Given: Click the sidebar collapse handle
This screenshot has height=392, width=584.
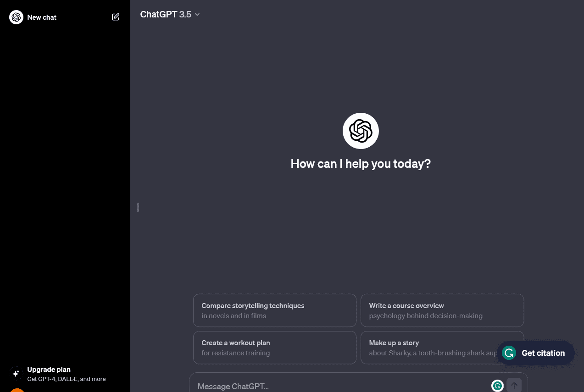Looking at the screenshot, I should 138,207.
